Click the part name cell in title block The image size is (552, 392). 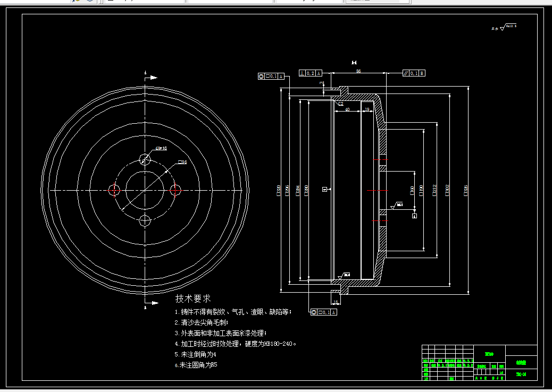pyautogui.click(x=521, y=362)
